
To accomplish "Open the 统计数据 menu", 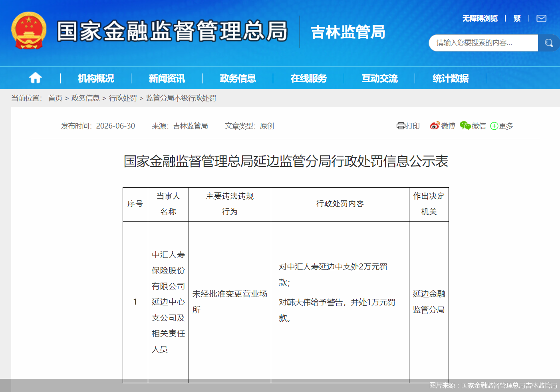I will (x=451, y=78).
